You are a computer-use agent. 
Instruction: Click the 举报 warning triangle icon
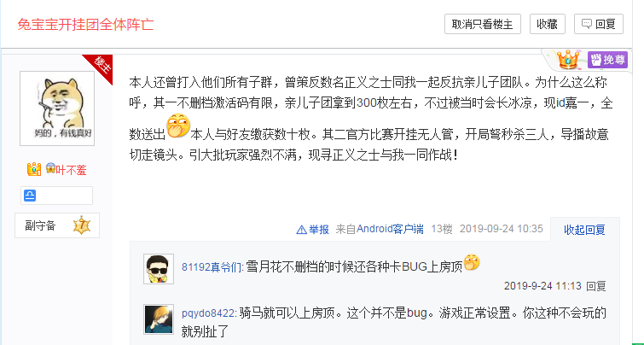point(301,230)
